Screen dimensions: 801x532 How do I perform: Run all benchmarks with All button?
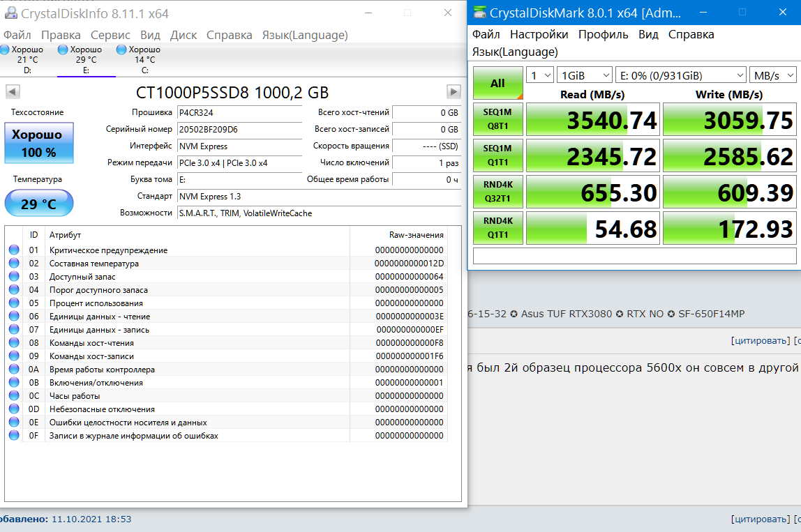click(498, 83)
